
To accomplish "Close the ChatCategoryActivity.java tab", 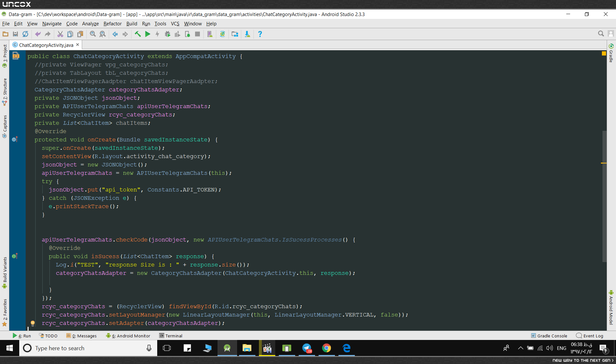I will coord(78,45).
